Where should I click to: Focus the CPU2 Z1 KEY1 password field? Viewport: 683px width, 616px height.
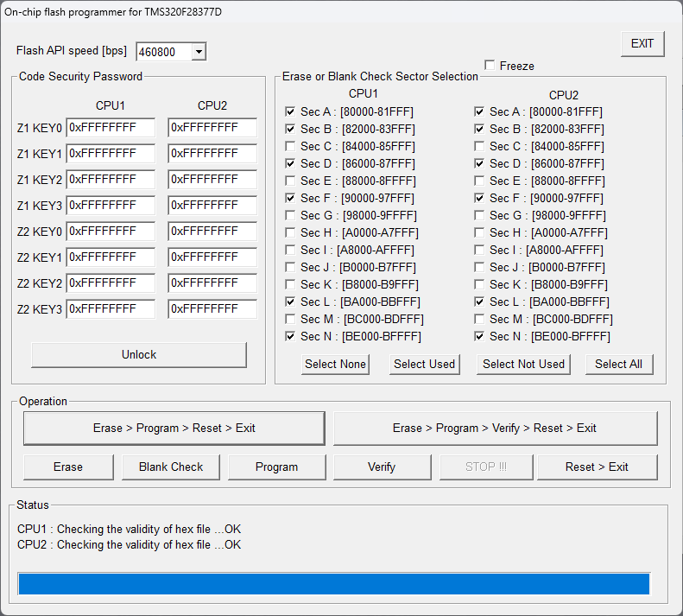212,154
